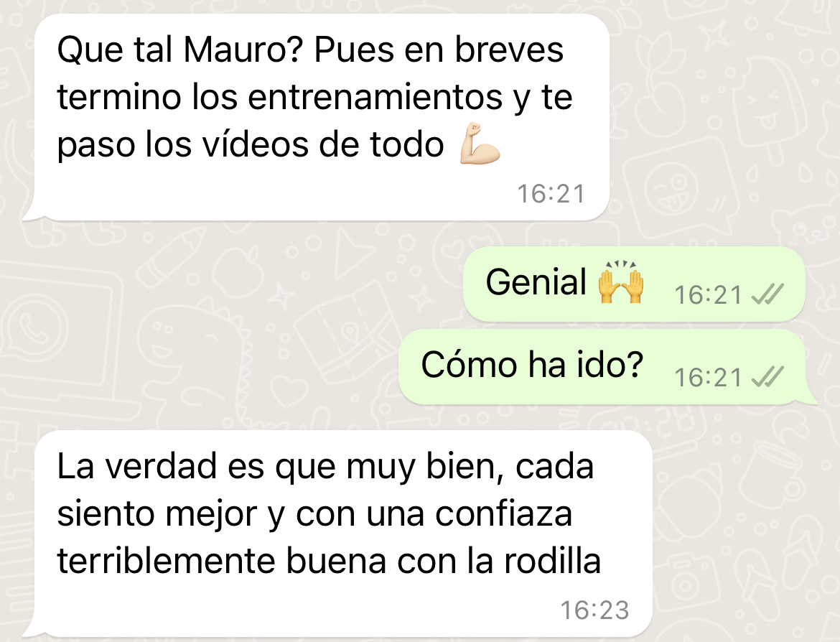Tap the 16:21 timestamp beside Genial
This screenshot has height=642, width=840.
pyautogui.click(x=708, y=295)
